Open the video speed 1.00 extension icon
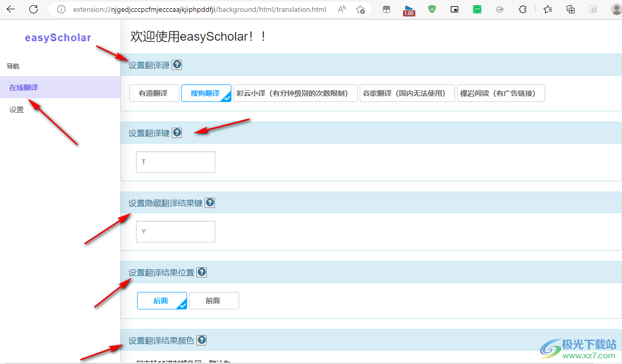The image size is (622, 364). (409, 10)
